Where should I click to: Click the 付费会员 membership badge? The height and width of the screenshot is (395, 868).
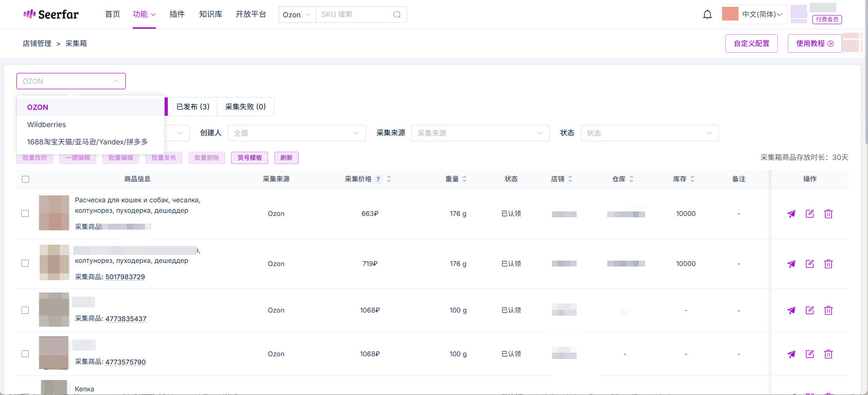click(827, 19)
